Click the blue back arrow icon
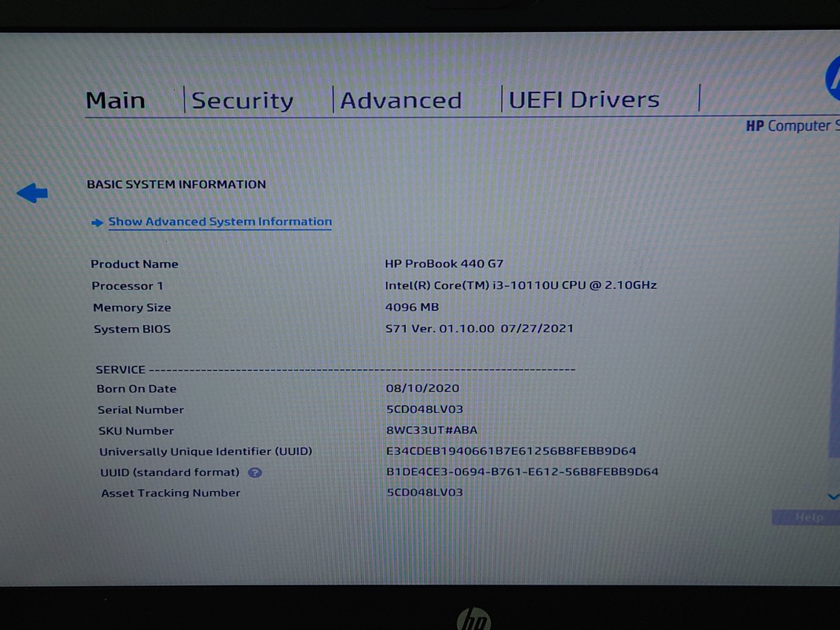 pyautogui.click(x=33, y=193)
